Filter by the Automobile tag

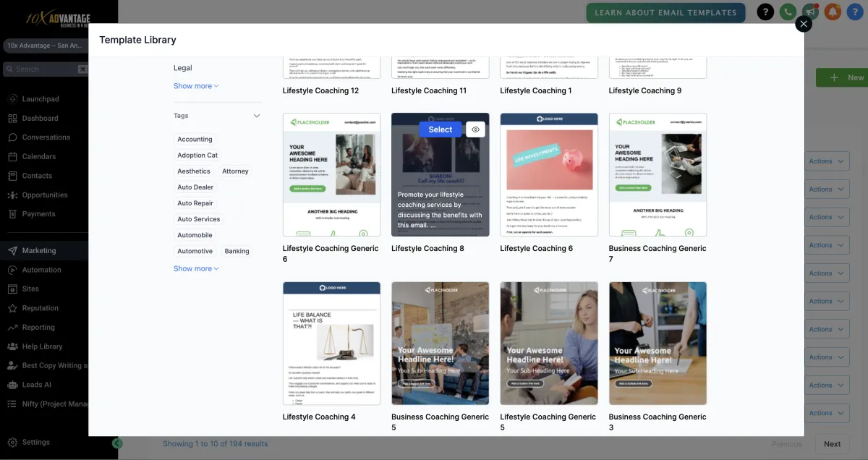tap(195, 235)
